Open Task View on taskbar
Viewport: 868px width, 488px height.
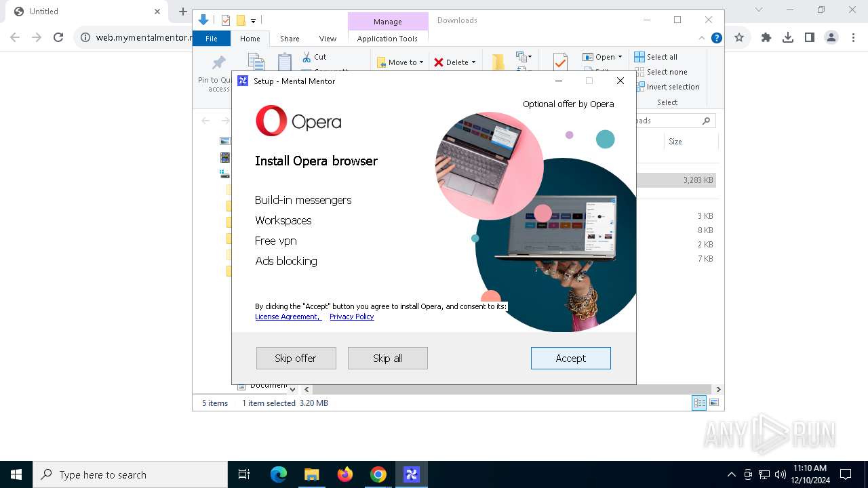click(x=244, y=474)
